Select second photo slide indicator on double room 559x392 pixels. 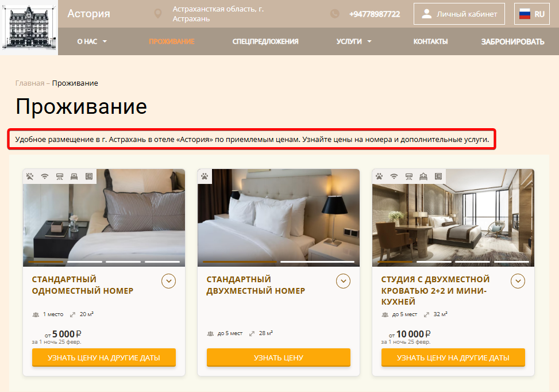pyautogui.click(x=317, y=262)
